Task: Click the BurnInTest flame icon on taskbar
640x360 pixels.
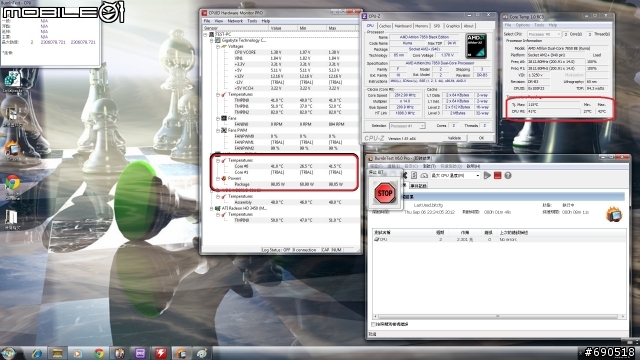Action: (x=182, y=353)
